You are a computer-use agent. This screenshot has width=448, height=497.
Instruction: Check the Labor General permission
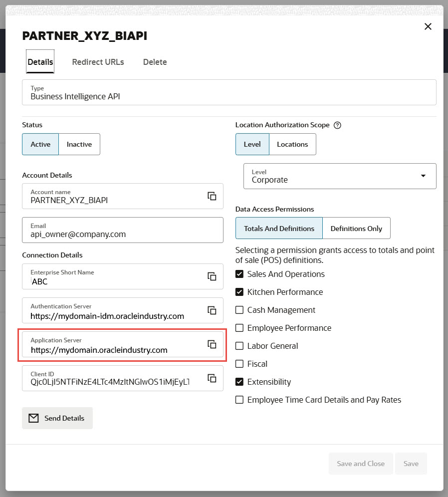coord(239,346)
